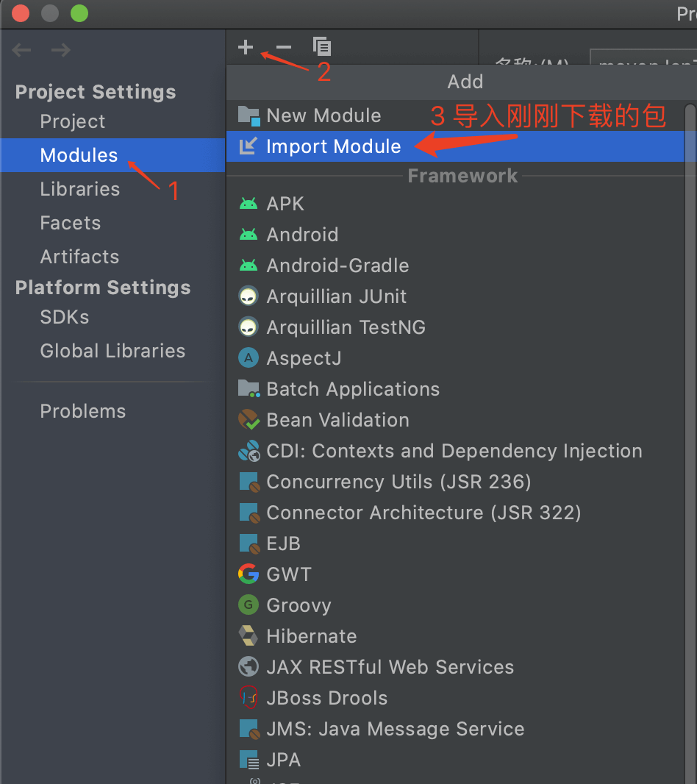Select JAX RESTful Web Services entry
The image size is (697, 784).
point(455,666)
